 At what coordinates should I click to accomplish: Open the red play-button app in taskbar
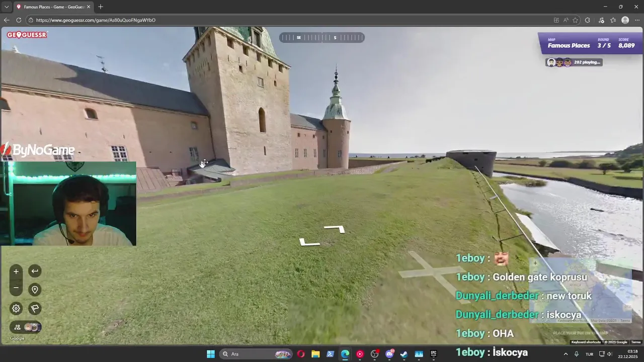coord(360,354)
